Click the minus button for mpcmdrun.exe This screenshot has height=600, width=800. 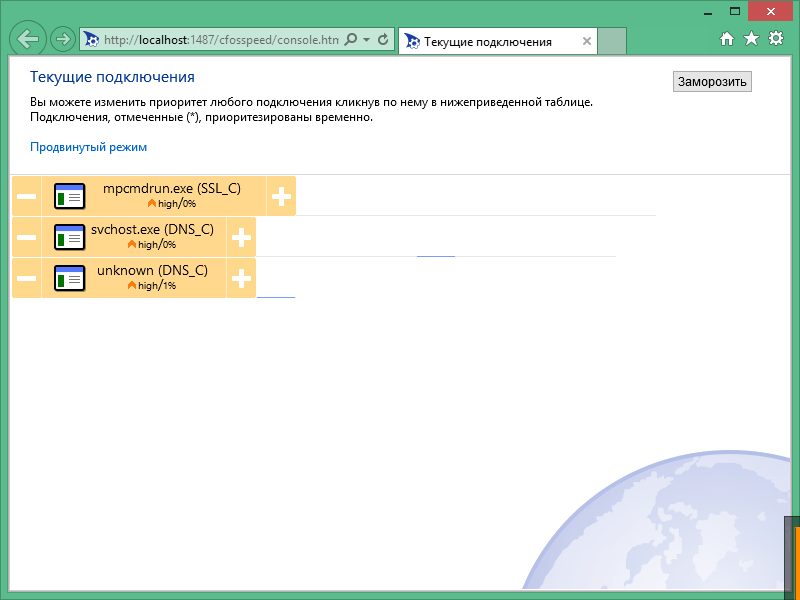click(x=27, y=196)
